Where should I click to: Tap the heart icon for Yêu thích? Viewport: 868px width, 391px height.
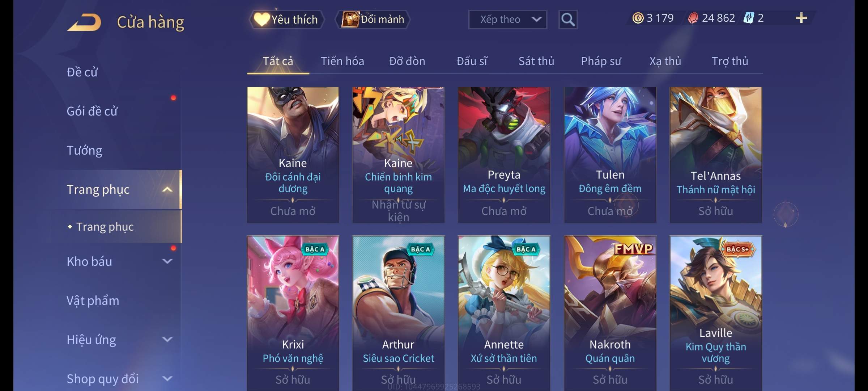point(261,19)
